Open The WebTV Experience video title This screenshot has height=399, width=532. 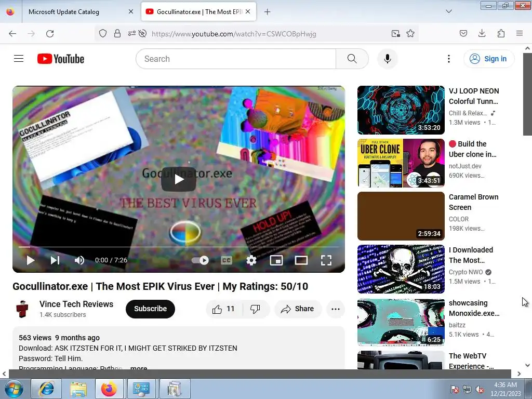(471, 361)
